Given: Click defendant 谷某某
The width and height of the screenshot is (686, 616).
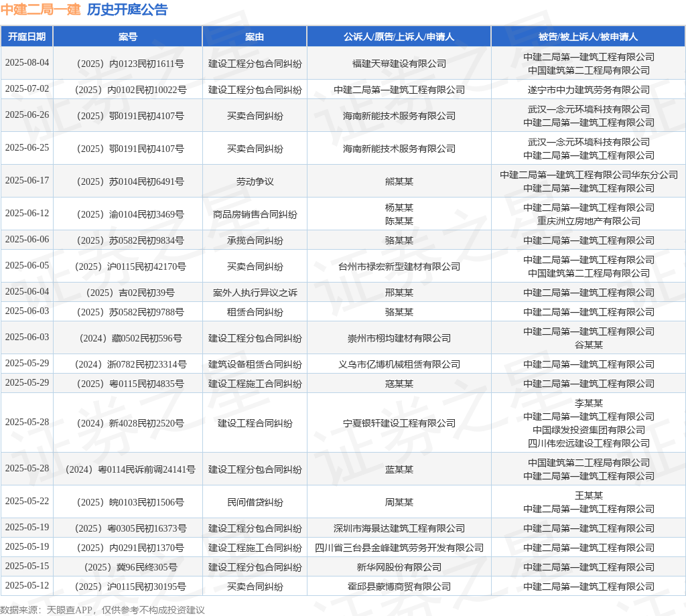Looking at the screenshot, I should [588, 345].
